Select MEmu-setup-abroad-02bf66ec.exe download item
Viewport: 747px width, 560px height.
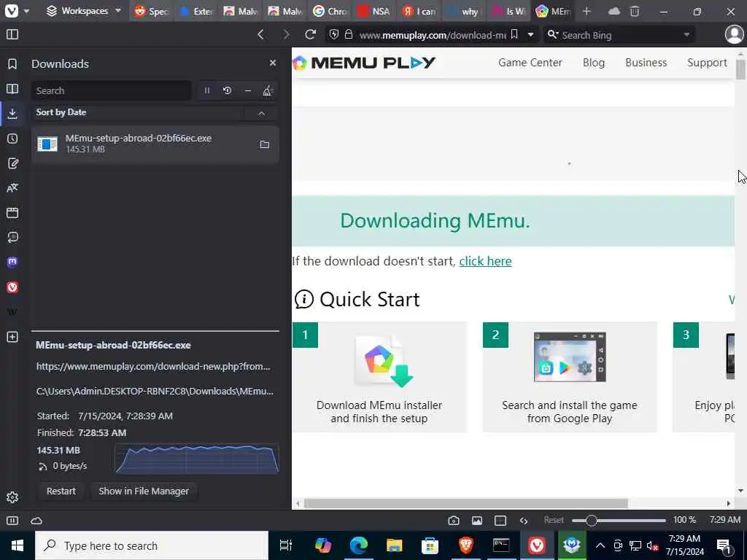[155, 144]
